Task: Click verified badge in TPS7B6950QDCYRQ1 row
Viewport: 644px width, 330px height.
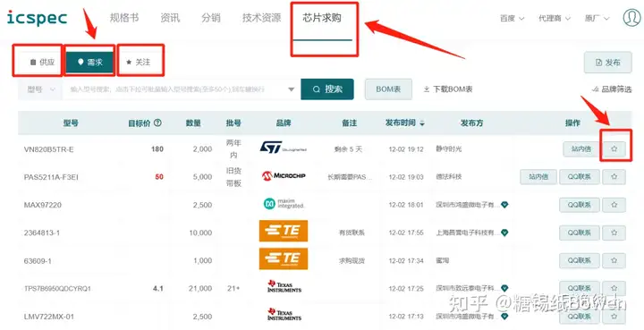Action: (504, 289)
